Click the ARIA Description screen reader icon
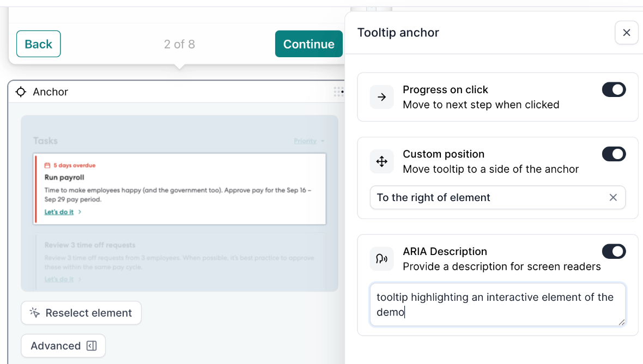The width and height of the screenshot is (643, 364). 381,259
